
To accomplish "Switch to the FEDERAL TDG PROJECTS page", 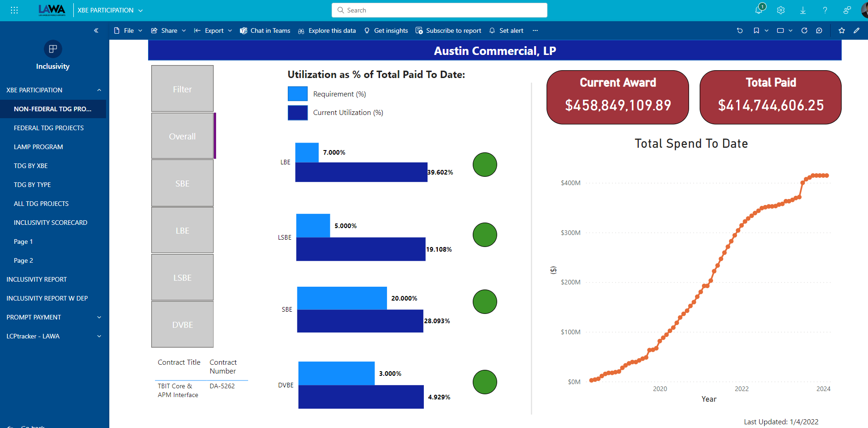I will (49, 128).
